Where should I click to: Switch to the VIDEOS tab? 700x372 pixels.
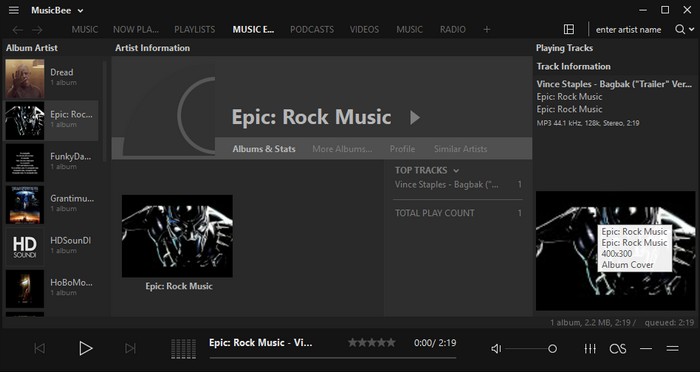(364, 29)
